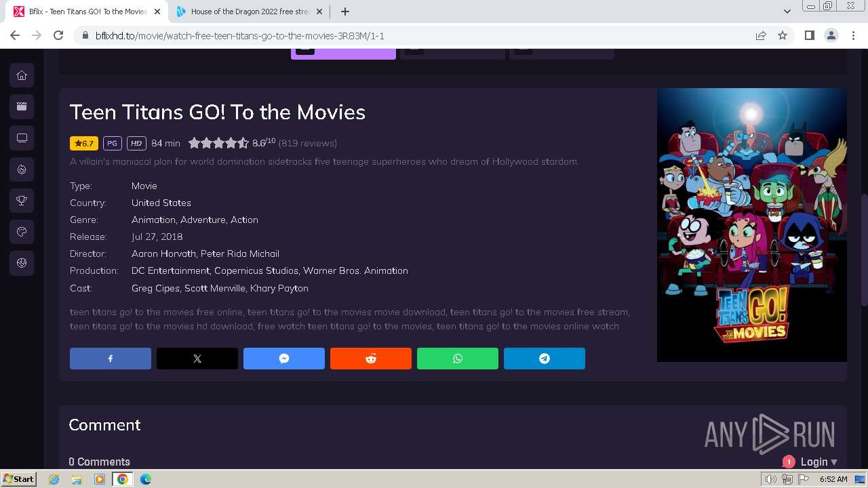Launch Internet Explorer from taskbar
The image size is (868, 488).
click(54, 479)
